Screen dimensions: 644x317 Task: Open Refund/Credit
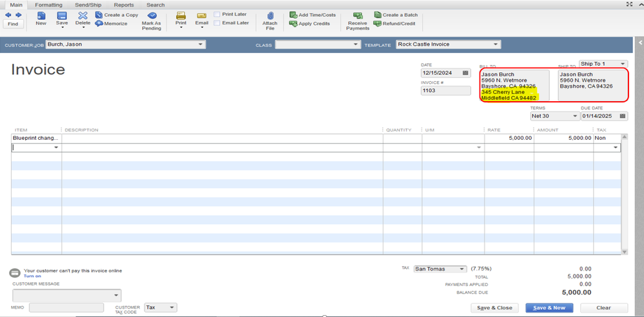(394, 23)
